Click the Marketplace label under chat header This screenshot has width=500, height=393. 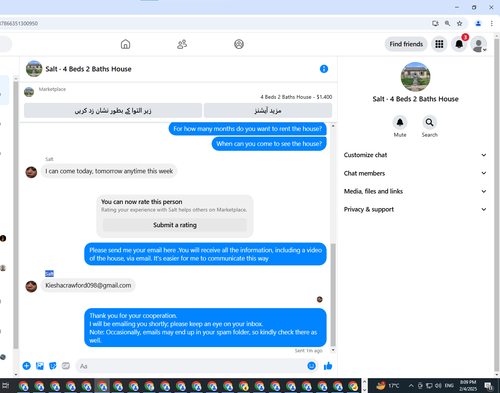coord(52,89)
